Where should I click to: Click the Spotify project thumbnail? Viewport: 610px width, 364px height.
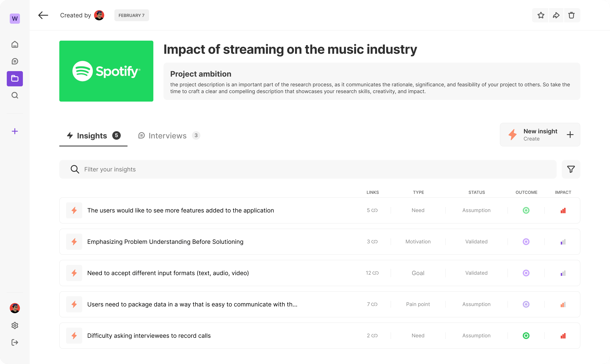[106, 71]
